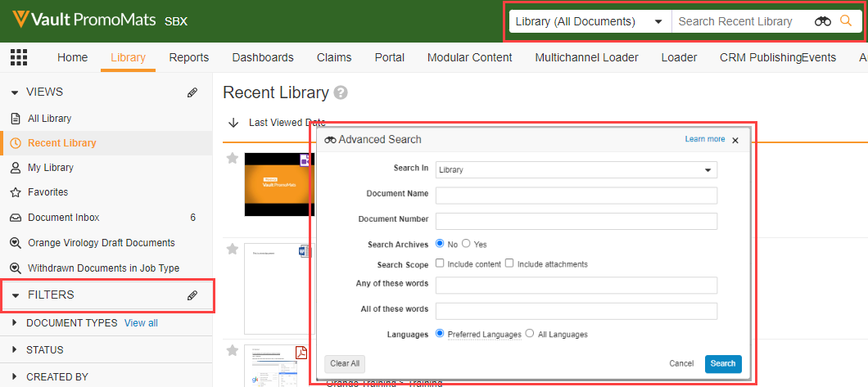This screenshot has height=387, width=868.
Task: Follow the Learn more link
Action: click(704, 139)
